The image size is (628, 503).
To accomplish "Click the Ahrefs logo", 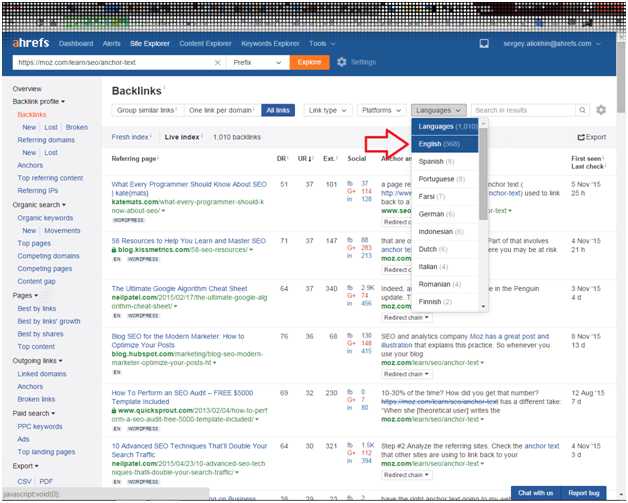I will click(29, 44).
